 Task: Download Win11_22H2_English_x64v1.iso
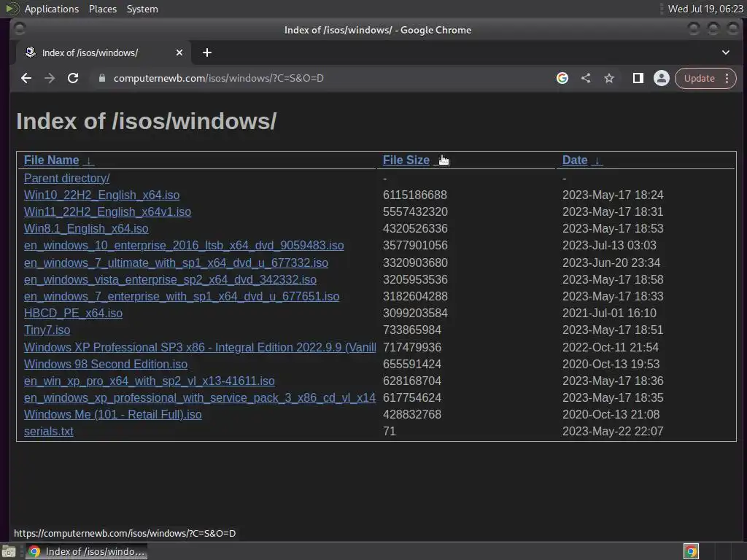point(108,212)
